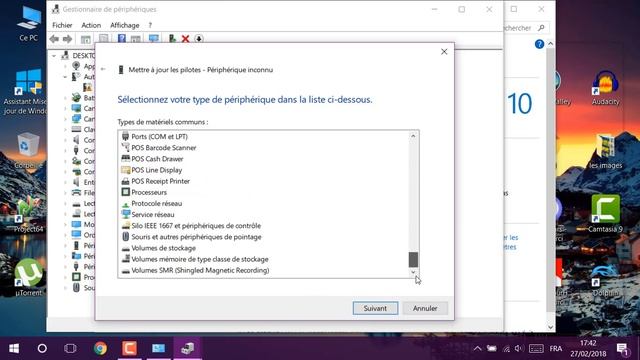Open µTorrent desktop shortcut

tap(29, 278)
